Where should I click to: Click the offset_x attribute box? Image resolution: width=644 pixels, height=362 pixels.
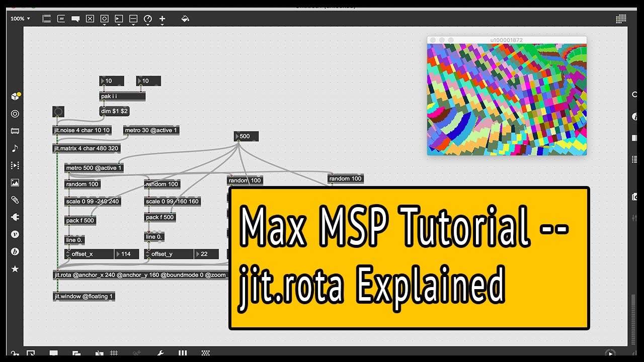(90, 254)
